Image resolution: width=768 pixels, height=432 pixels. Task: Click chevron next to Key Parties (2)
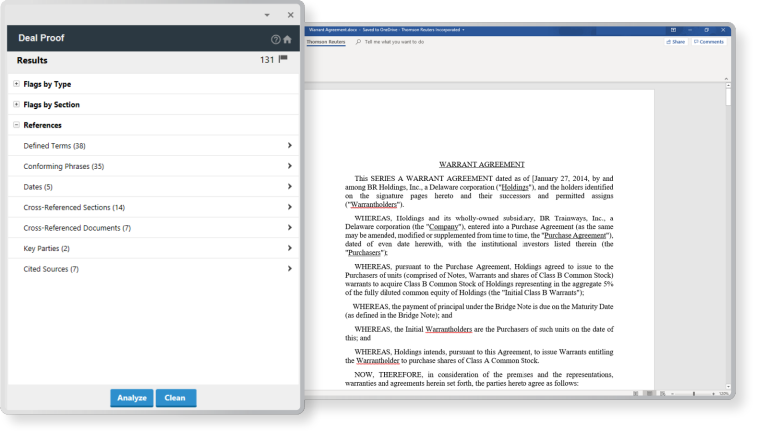tap(289, 248)
